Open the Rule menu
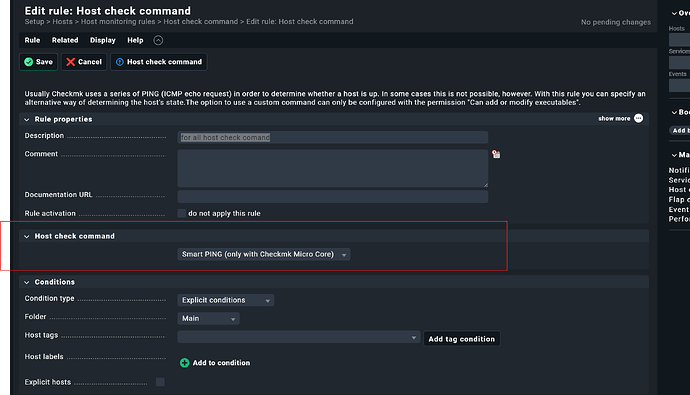 pyautogui.click(x=32, y=40)
